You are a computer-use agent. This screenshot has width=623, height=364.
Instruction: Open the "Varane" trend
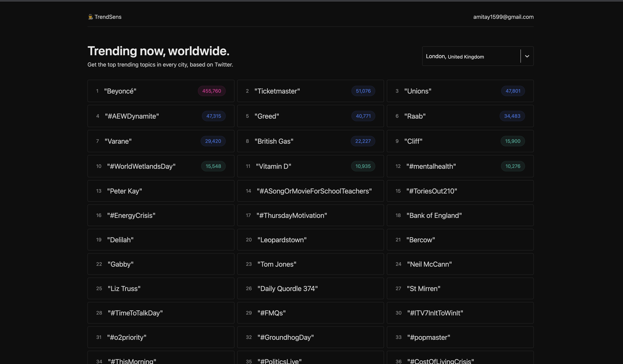[161, 141]
